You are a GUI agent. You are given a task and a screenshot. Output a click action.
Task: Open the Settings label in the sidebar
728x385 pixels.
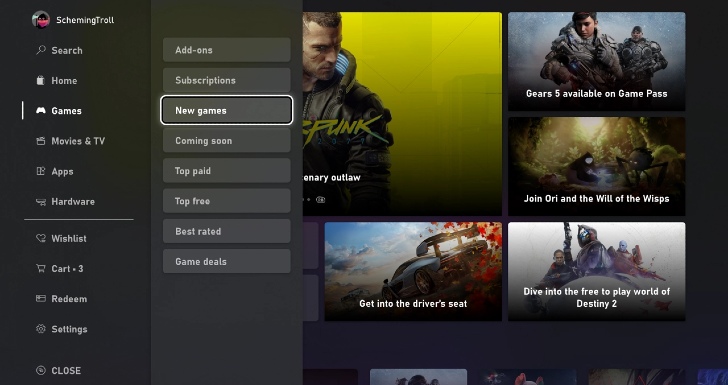69,329
